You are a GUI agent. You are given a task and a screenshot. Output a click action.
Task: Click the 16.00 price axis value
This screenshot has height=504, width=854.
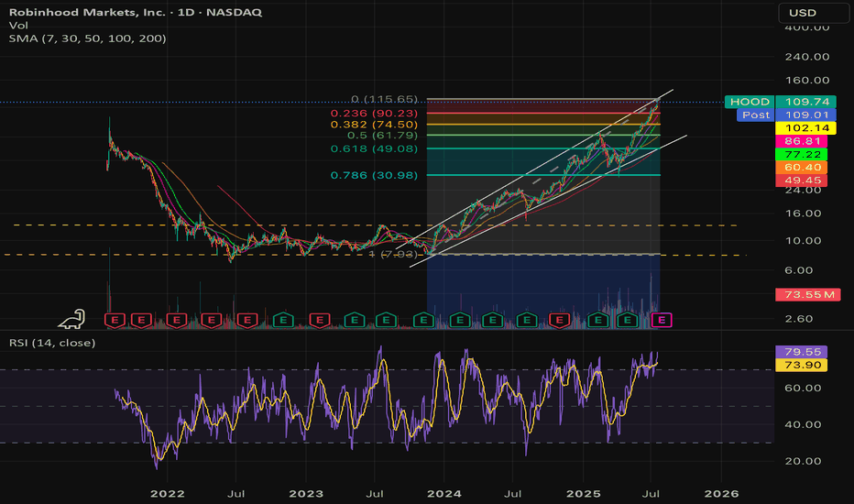pos(803,214)
